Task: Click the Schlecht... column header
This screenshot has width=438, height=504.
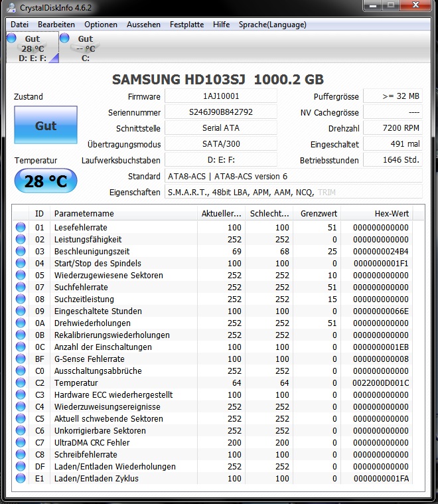Action: (x=269, y=213)
